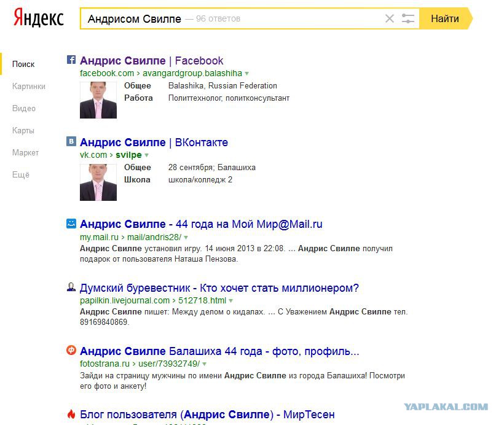Click the Facebook favicon next to first result

tap(71, 60)
